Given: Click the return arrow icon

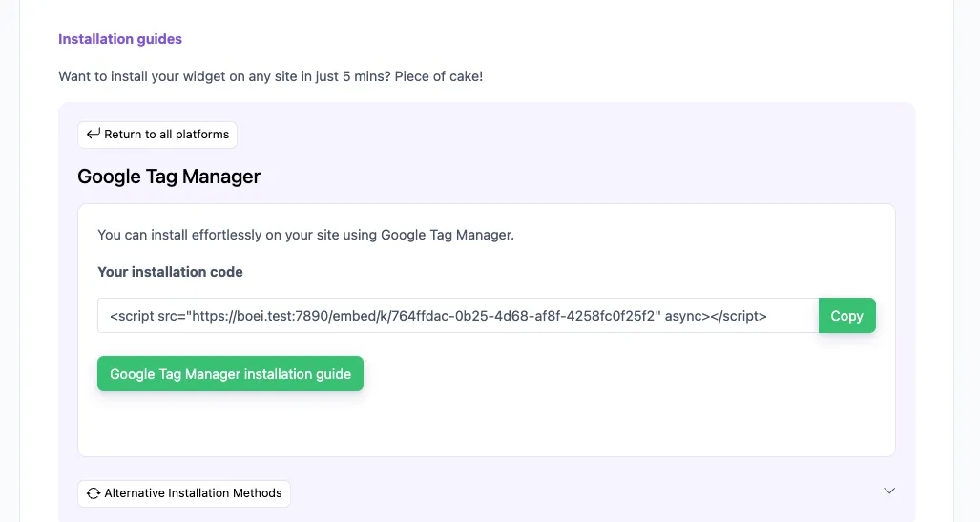Looking at the screenshot, I should coord(94,134).
